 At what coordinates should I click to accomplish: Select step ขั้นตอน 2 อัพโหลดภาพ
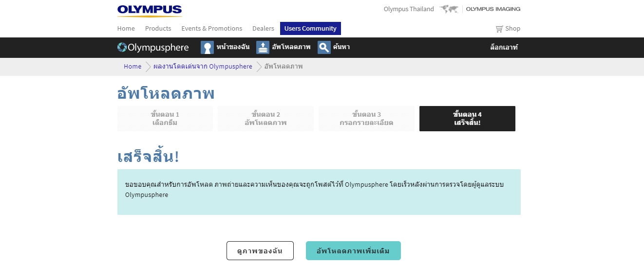[x=265, y=119]
